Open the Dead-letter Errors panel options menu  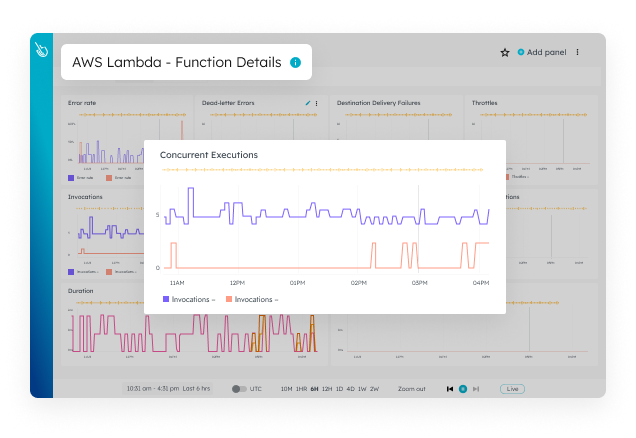pos(316,103)
